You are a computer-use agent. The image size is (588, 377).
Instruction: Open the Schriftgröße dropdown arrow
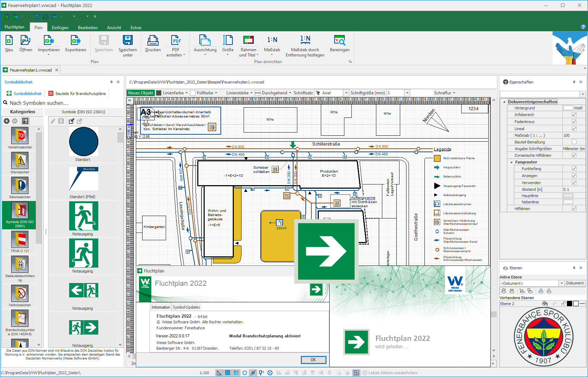[x=407, y=93]
